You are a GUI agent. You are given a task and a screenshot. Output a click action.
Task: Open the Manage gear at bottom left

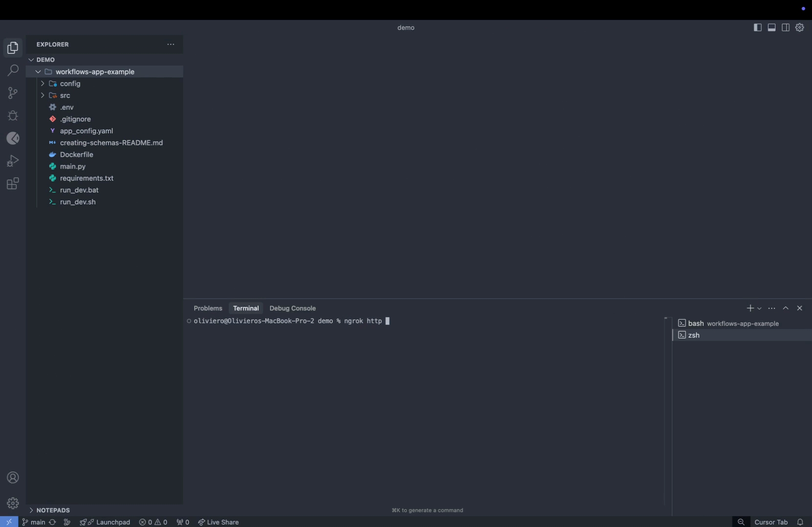pyautogui.click(x=13, y=503)
